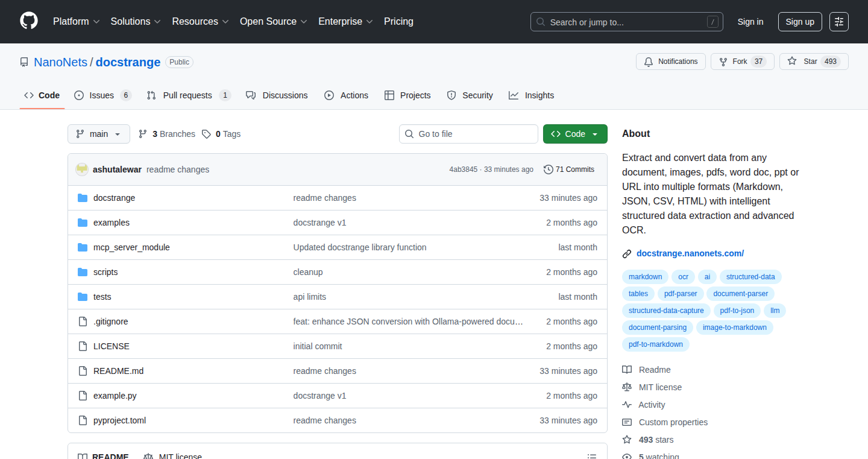Select the image-to-markdown topic tag

pyautogui.click(x=735, y=328)
